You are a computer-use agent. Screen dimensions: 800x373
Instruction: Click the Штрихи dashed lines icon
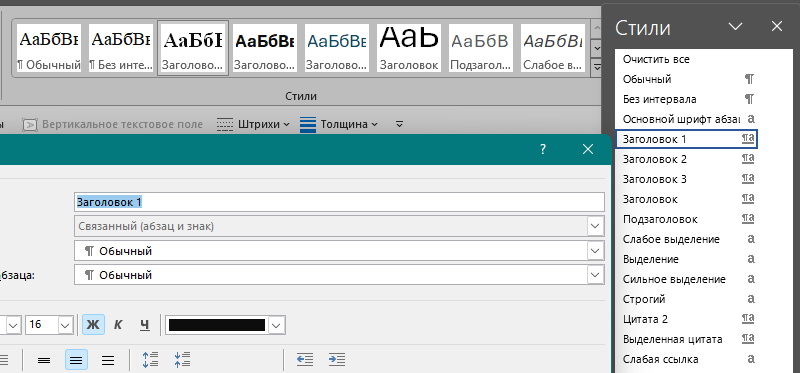click(x=224, y=124)
